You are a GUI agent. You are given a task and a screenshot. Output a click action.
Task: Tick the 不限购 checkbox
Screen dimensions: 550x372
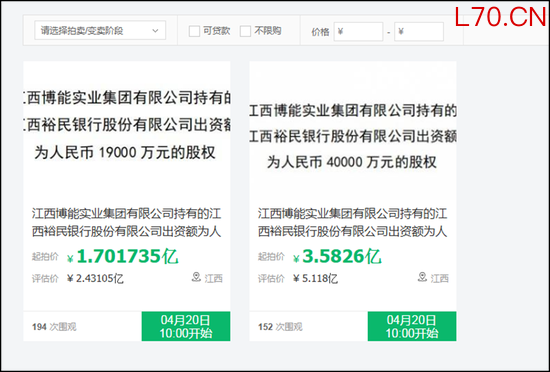(x=245, y=31)
